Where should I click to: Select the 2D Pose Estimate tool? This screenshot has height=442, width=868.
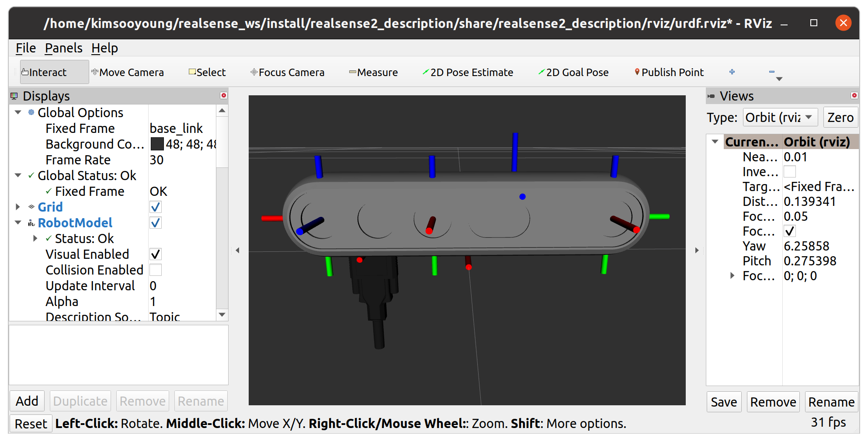click(468, 72)
